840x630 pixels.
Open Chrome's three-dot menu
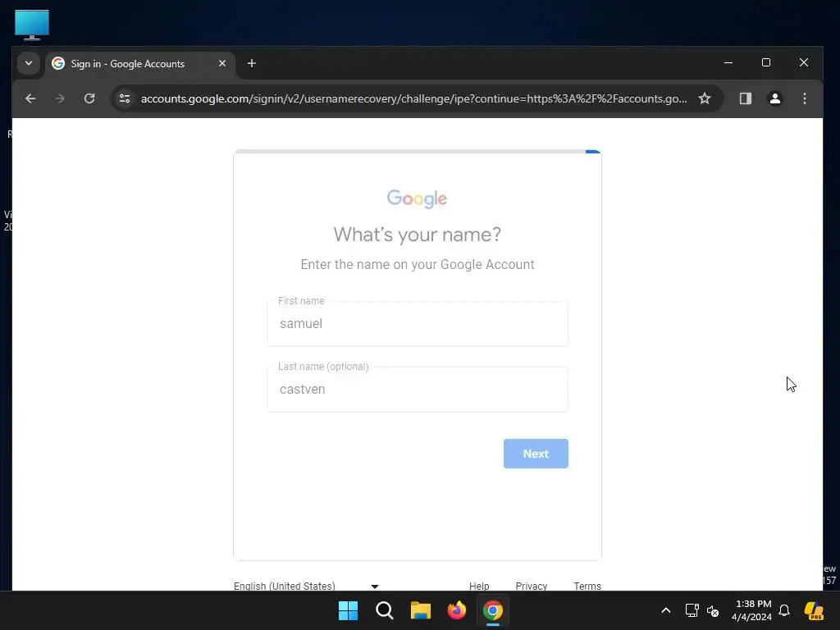804,98
